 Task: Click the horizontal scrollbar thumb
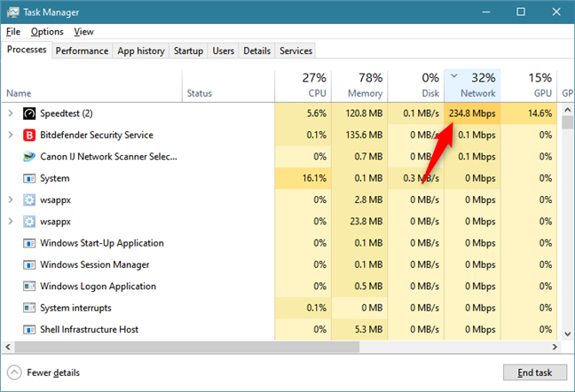point(187,347)
